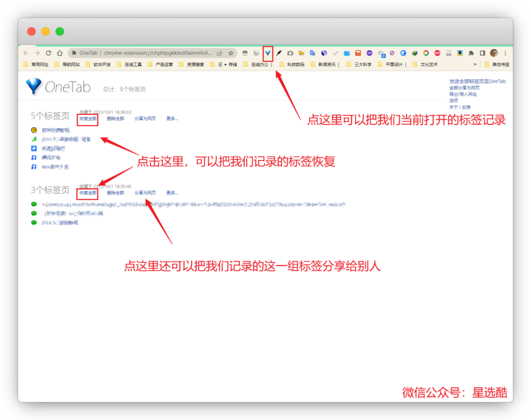Click the yellow cat extension icon
This screenshot has height=420, width=531.
301,53
